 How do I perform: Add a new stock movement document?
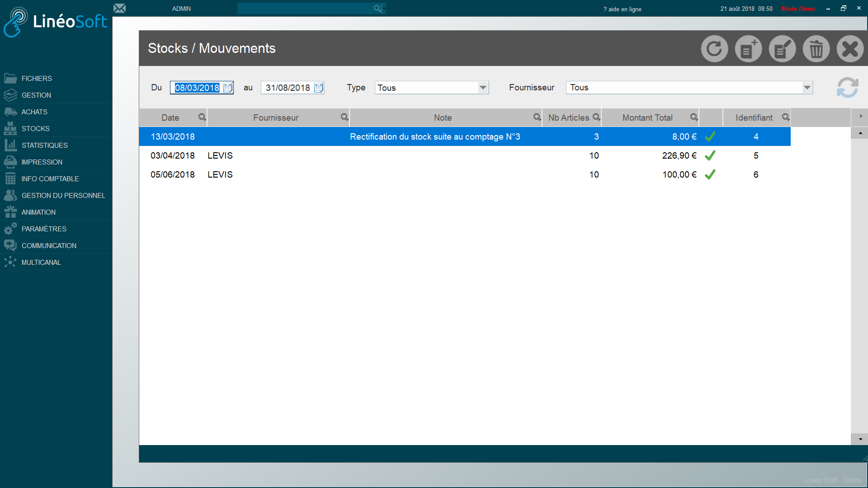(748, 49)
